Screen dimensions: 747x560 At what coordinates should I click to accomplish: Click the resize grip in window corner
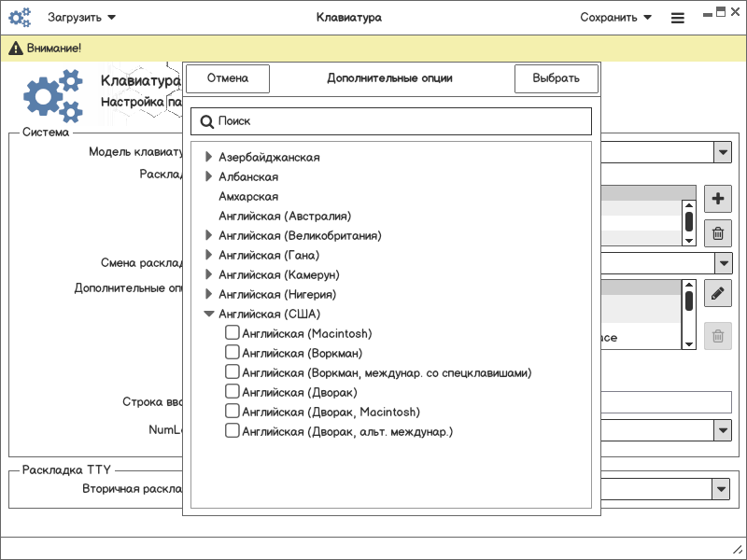coord(737,550)
